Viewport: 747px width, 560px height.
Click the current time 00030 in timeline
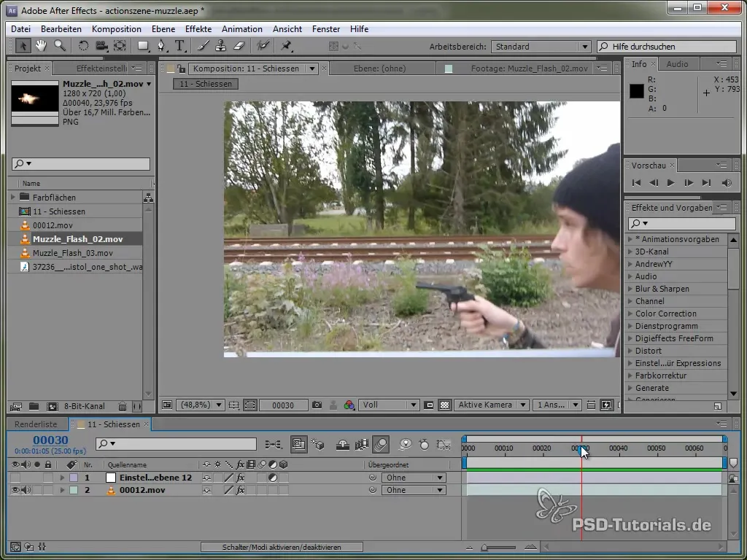50,440
